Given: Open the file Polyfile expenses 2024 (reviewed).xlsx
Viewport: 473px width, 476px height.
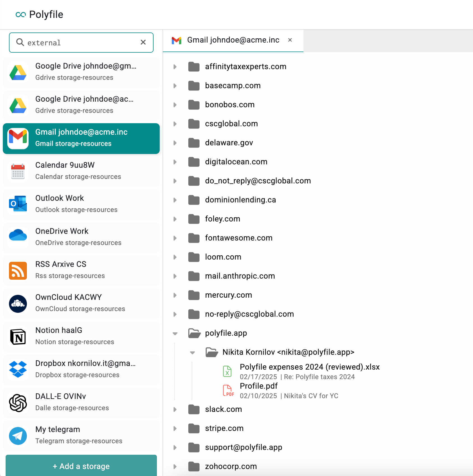Looking at the screenshot, I should pos(309,367).
